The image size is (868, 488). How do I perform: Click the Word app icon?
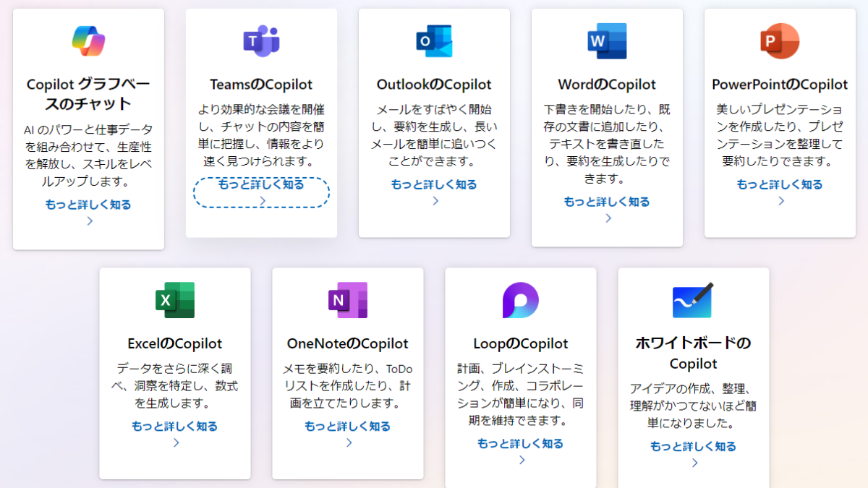coord(606,40)
